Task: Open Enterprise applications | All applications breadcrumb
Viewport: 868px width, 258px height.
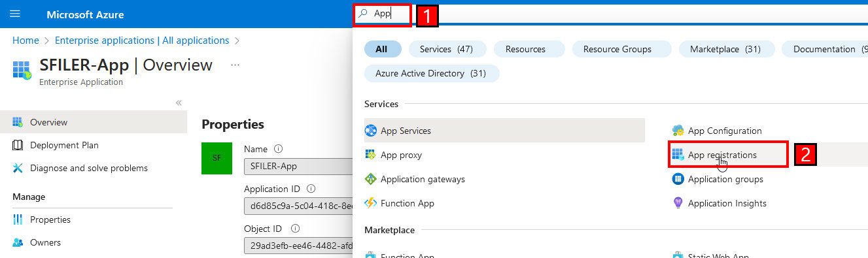Action: tap(142, 40)
